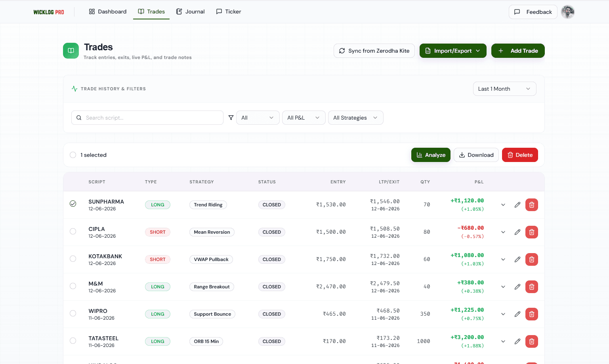This screenshot has height=364, width=609.
Task: Open the Last 1 Month period dropdown
Action: click(x=504, y=89)
